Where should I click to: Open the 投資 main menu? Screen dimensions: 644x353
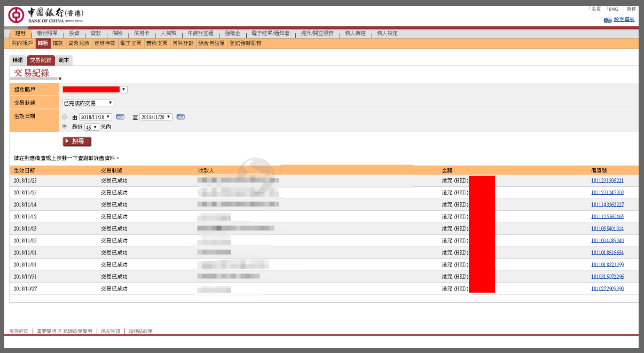click(x=74, y=34)
